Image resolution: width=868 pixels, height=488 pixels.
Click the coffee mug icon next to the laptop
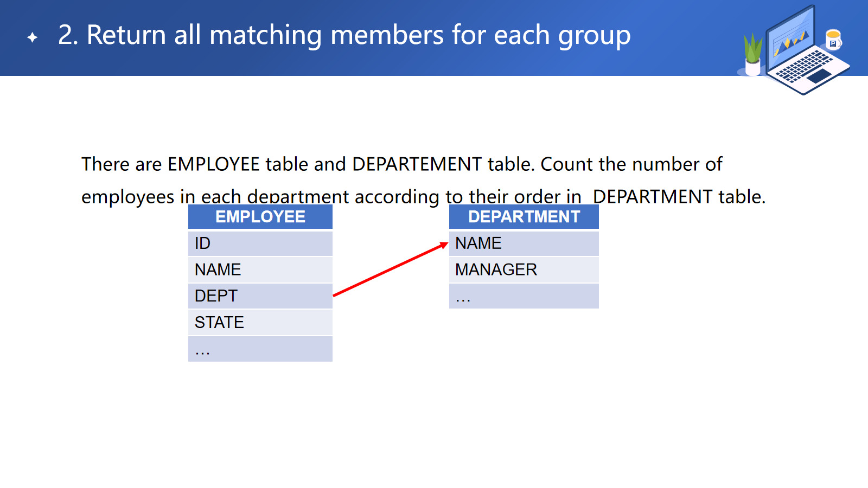(833, 39)
